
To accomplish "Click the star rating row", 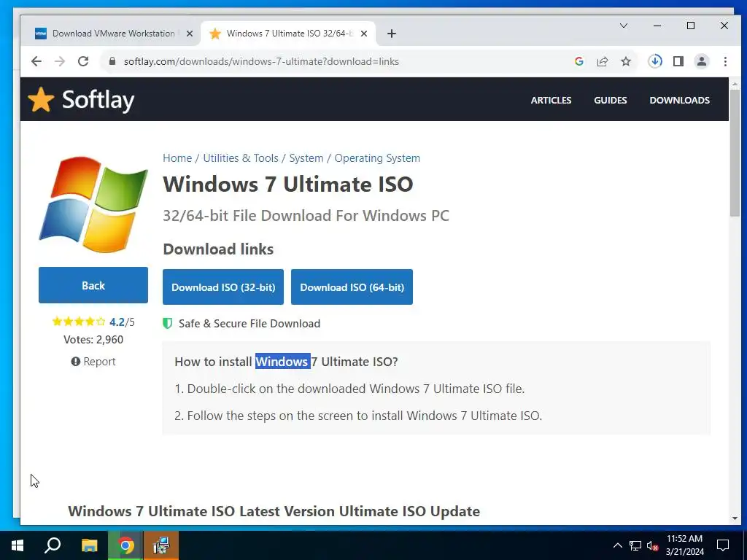I will click(x=79, y=322).
